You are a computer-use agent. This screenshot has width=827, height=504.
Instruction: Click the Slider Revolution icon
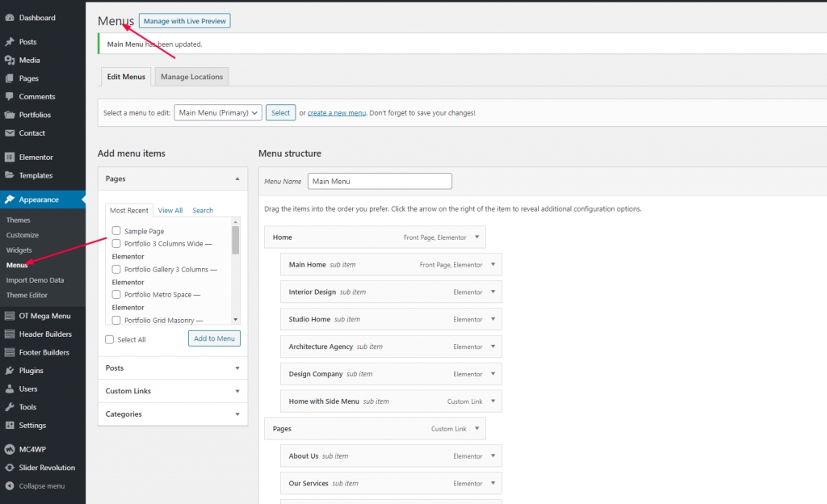coord(10,468)
